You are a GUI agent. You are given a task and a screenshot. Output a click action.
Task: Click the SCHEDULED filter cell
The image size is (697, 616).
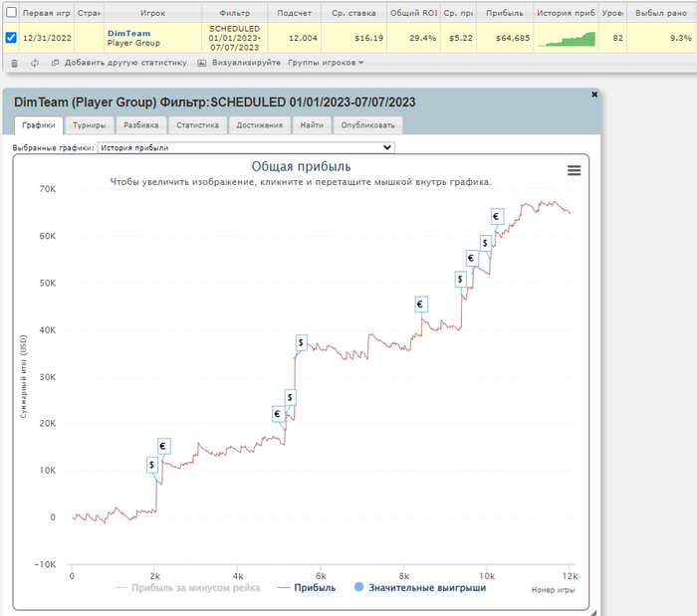235,38
